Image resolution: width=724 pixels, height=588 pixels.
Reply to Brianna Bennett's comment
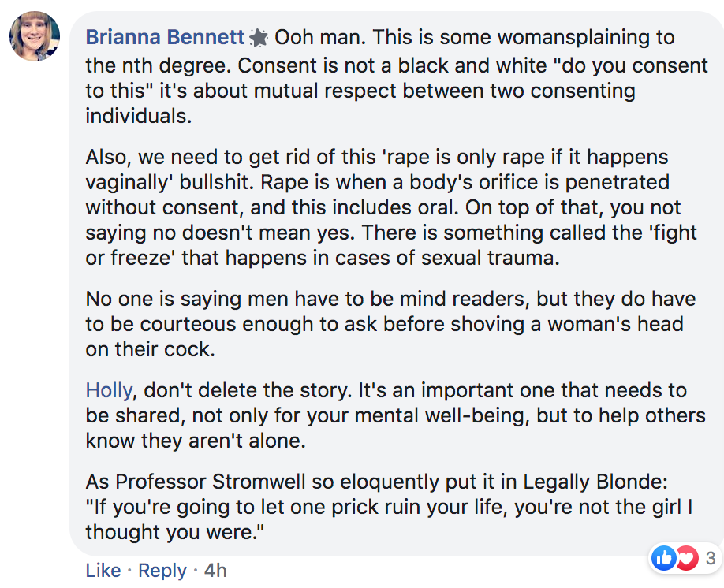click(x=162, y=571)
